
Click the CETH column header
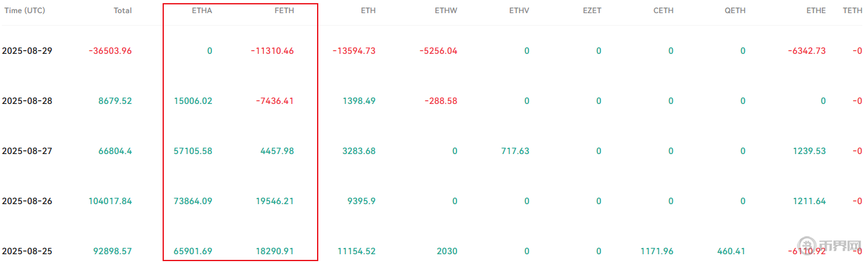pos(663,11)
